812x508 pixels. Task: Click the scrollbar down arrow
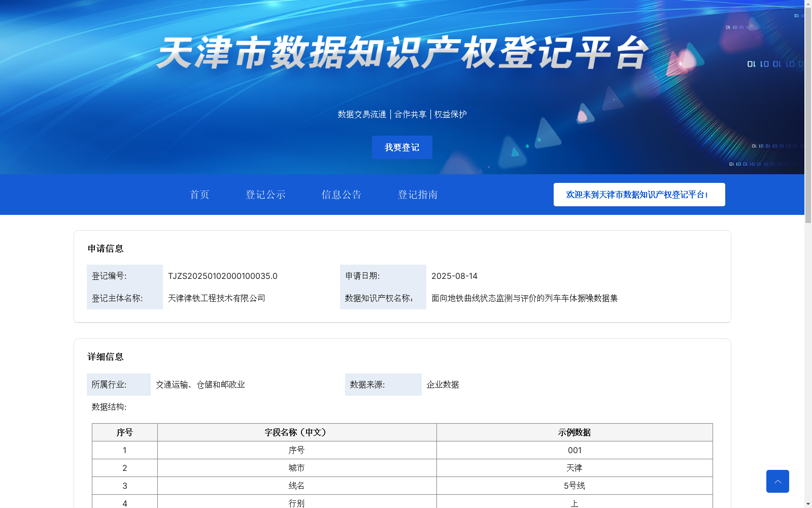(x=808, y=504)
